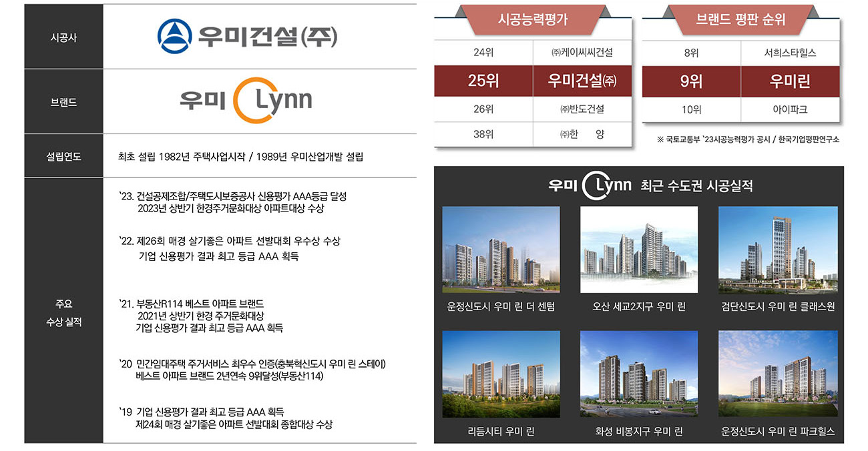Click the 26위 rank cell
The width and height of the screenshot is (868, 451).
[483, 109]
